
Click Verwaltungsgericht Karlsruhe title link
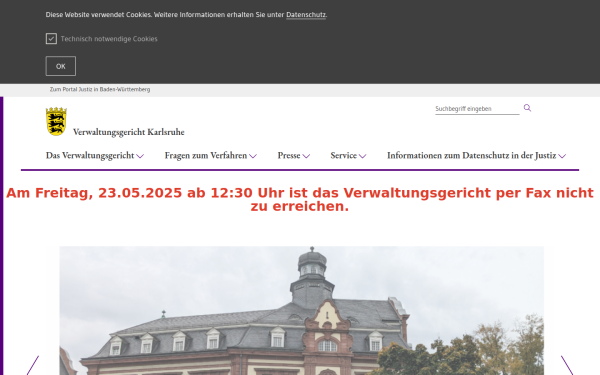(129, 132)
